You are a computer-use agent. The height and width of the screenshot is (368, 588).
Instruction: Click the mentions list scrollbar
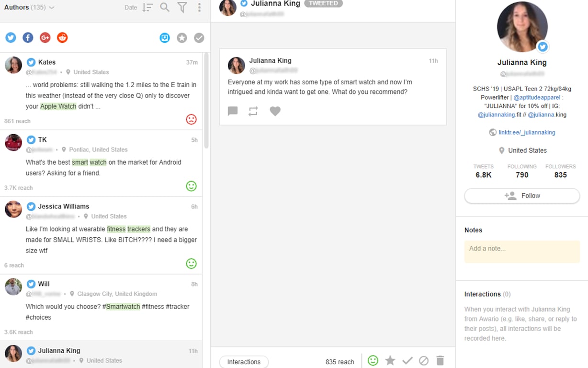(x=206, y=101)
